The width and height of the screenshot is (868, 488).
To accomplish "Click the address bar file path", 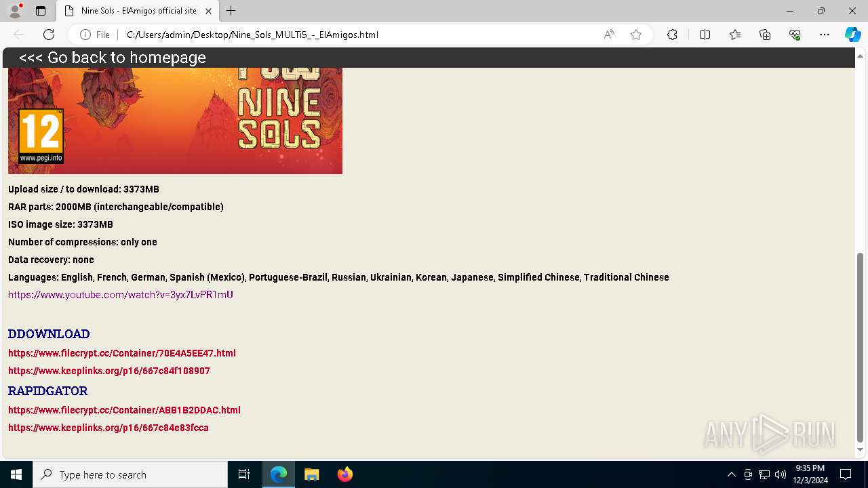I will click(252, 35).
